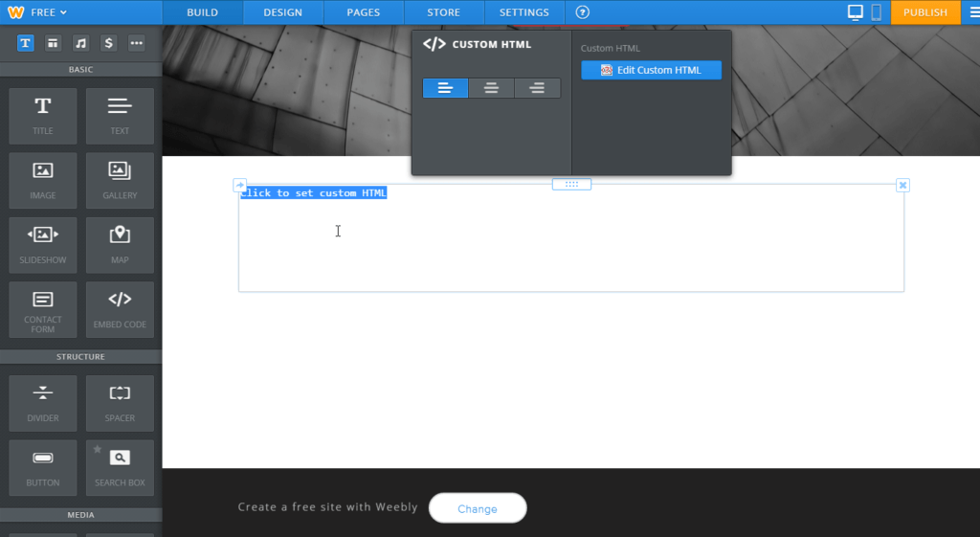Click the STRUCTURE section header
The height and width of the screenshot is (537, 980).
point(80,356)
